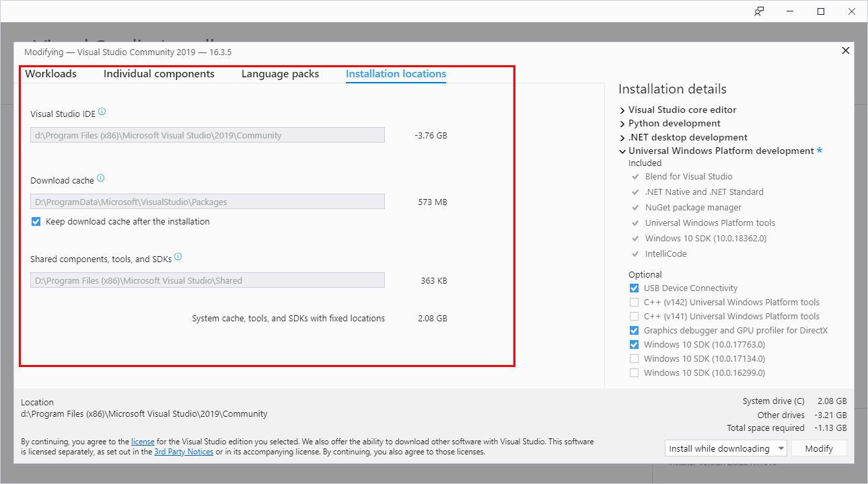
Task: Click the Installation details heading
Action: coord(672,89)
